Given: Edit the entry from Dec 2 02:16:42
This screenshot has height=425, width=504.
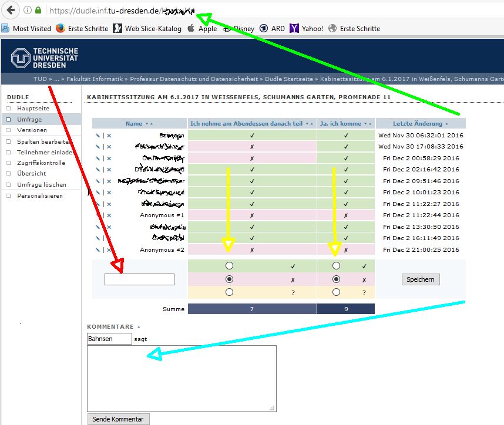Looking at the screenshot, I should click(x=98, y=170).
